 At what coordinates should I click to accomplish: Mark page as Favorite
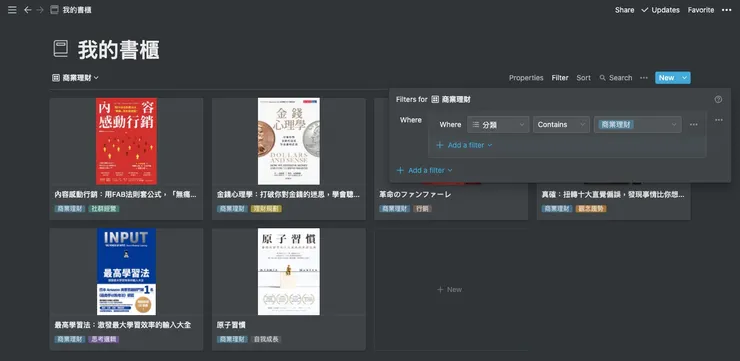pos(701,10)
